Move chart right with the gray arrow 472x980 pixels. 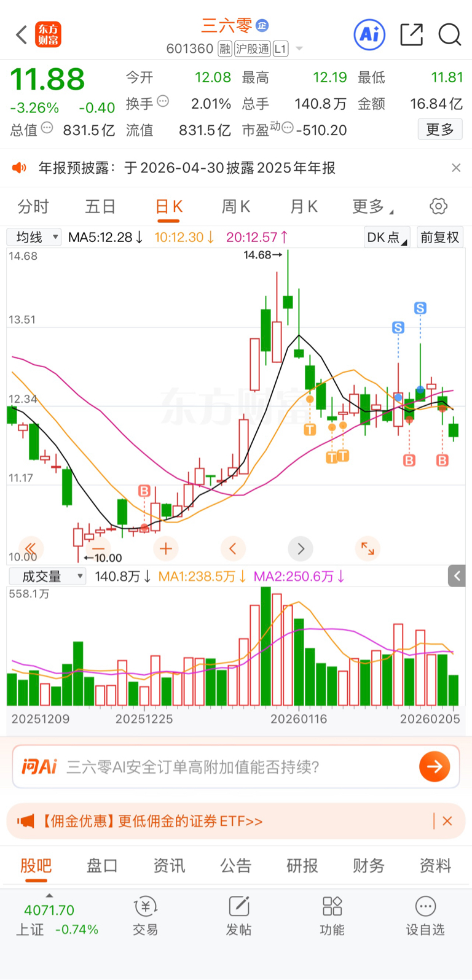pyautogui.click(x=301, y=548)
